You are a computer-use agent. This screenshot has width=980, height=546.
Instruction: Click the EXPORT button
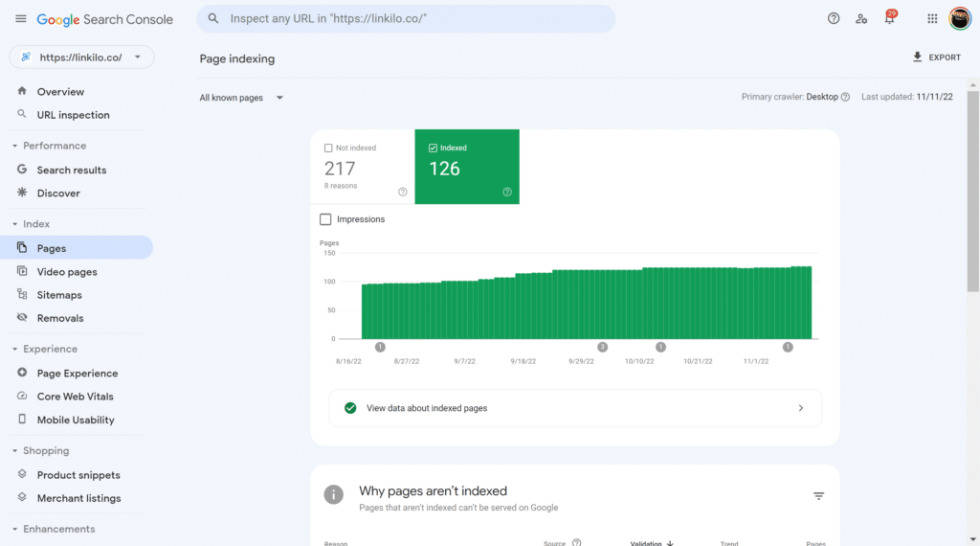[x=936, y=57]
